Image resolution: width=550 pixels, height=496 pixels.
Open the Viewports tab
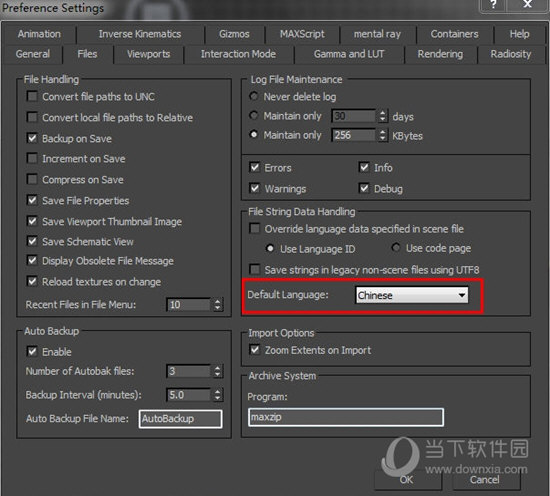point(148,54)
